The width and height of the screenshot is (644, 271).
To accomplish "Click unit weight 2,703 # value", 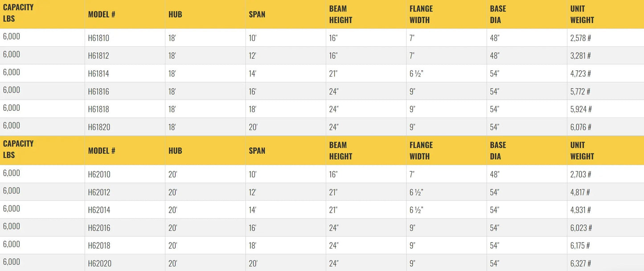I will click(581, 174).
